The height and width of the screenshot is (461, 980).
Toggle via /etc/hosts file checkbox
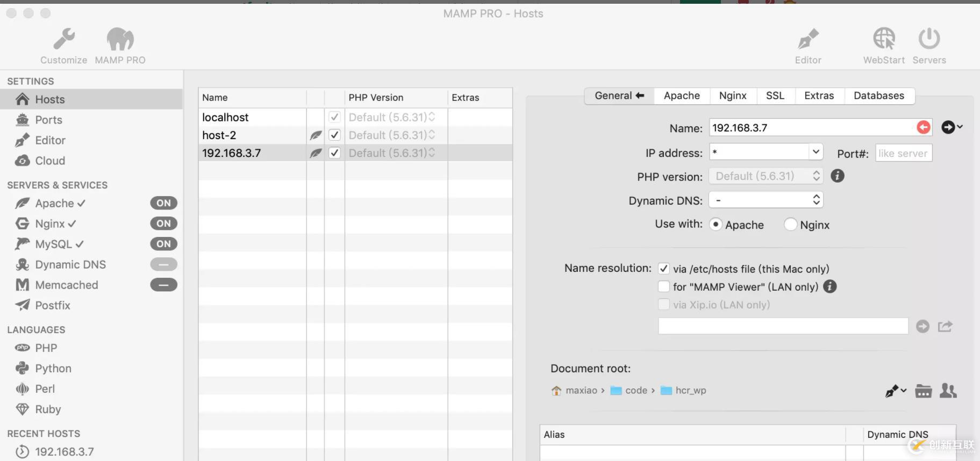[x=664, y=269]
